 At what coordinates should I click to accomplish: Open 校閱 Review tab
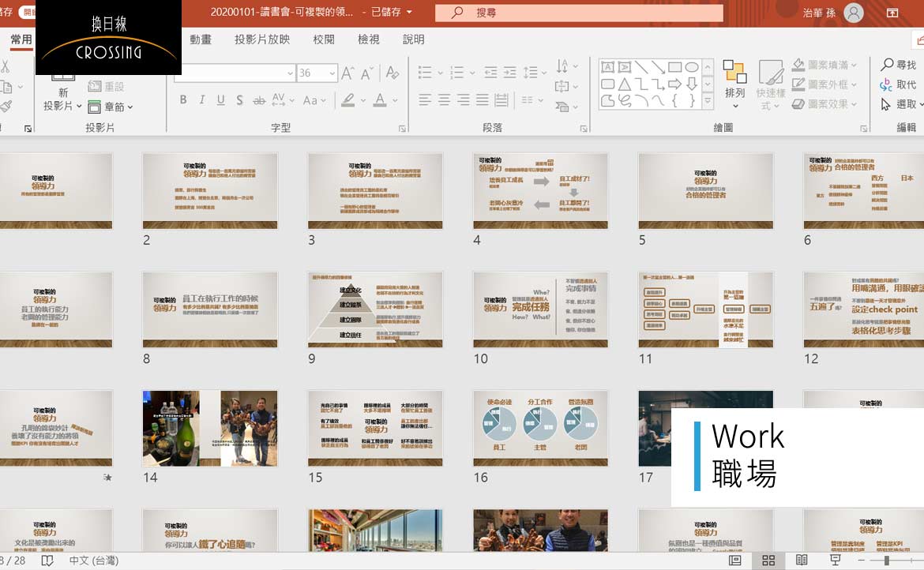324,39
